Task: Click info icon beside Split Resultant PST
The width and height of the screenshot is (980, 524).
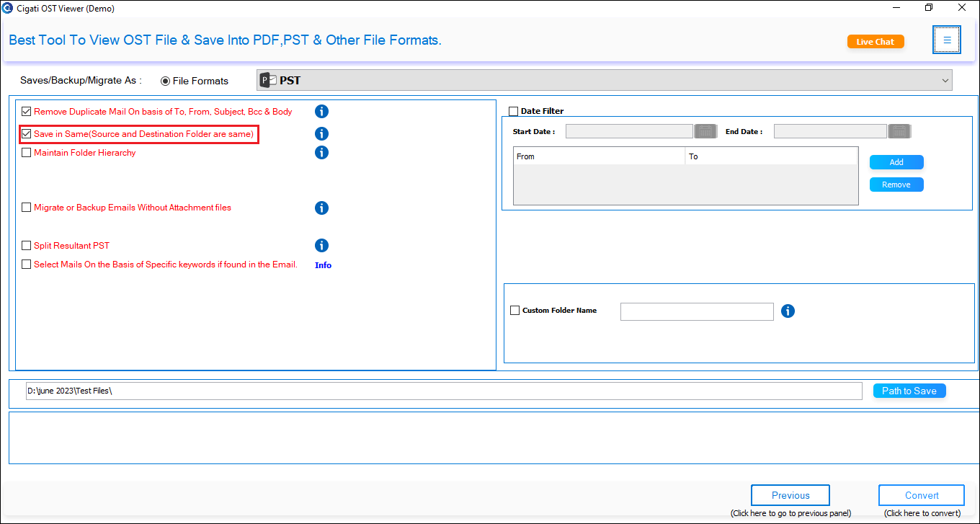Action: pos(322,245)
